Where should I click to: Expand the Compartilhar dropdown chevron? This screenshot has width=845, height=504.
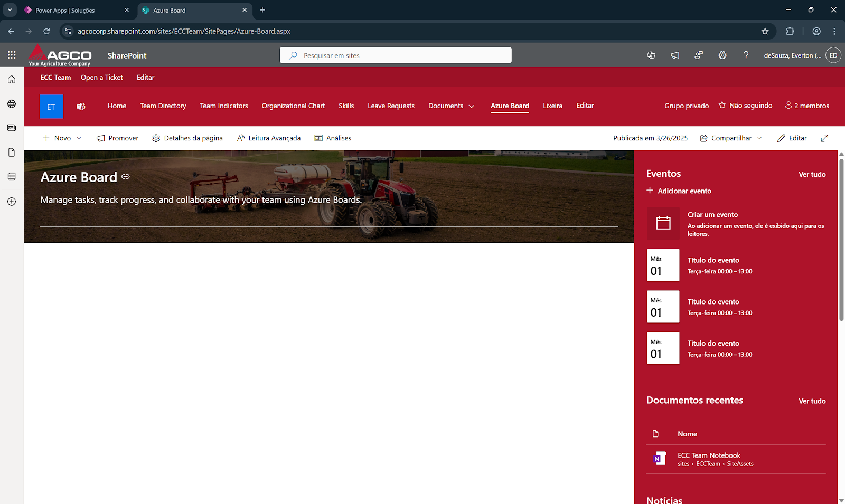point(759,138)
